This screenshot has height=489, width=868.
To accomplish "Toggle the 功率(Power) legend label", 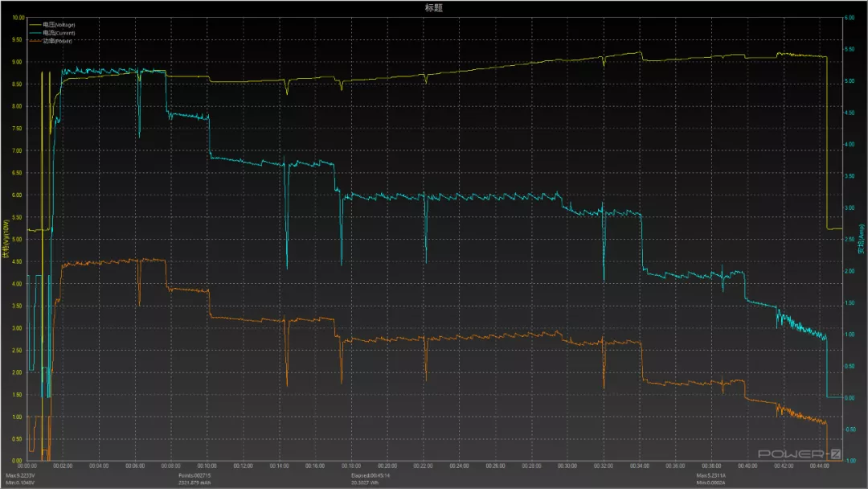I will 57,40.
